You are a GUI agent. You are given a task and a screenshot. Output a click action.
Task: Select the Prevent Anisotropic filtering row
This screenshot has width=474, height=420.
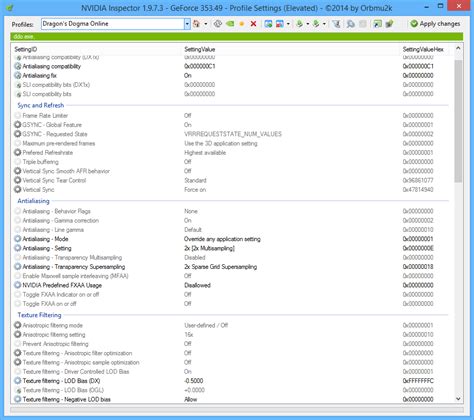pyautogui.click(x=232, y=344)
